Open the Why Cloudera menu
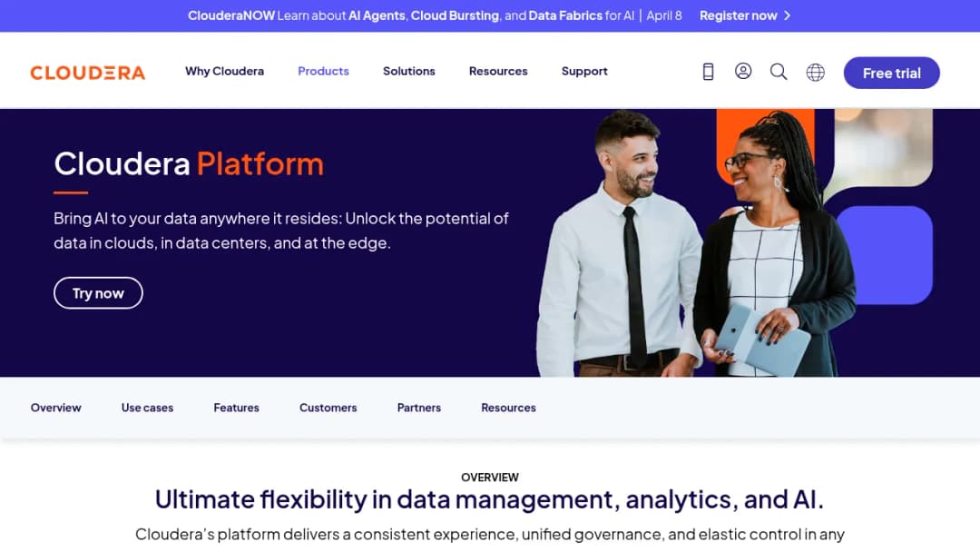 tap(224, 71)
